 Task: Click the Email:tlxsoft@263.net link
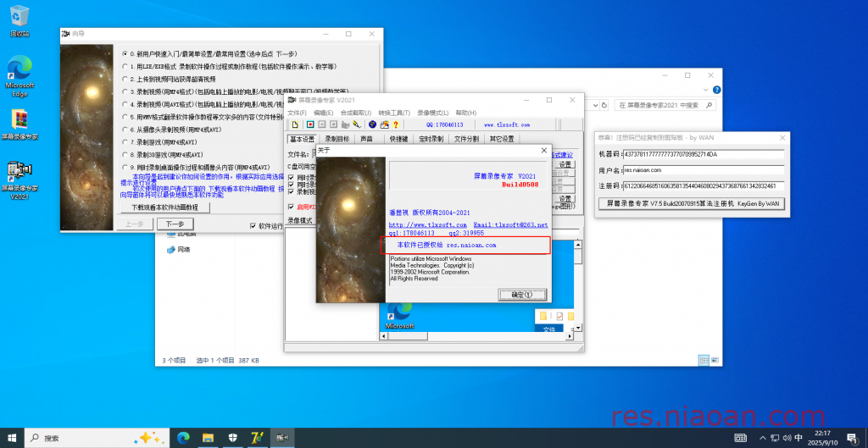(x=510, y=225)
